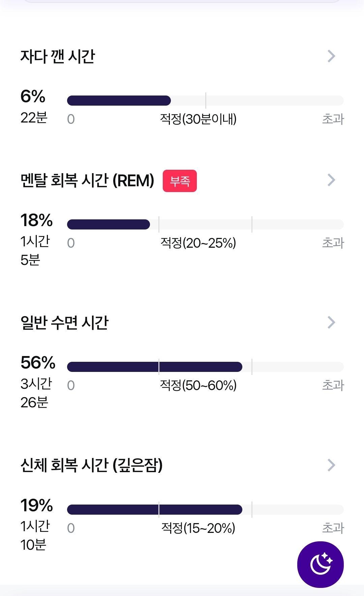
Task: Tap the red 부족 badge
Action: pyautogui.click(x=180, y=181)
